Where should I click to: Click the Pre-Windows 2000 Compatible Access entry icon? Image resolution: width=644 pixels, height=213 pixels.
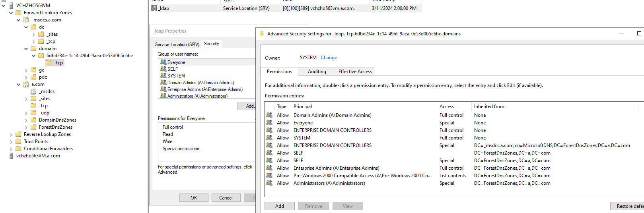pyautogui.click(x=269, y=175)
